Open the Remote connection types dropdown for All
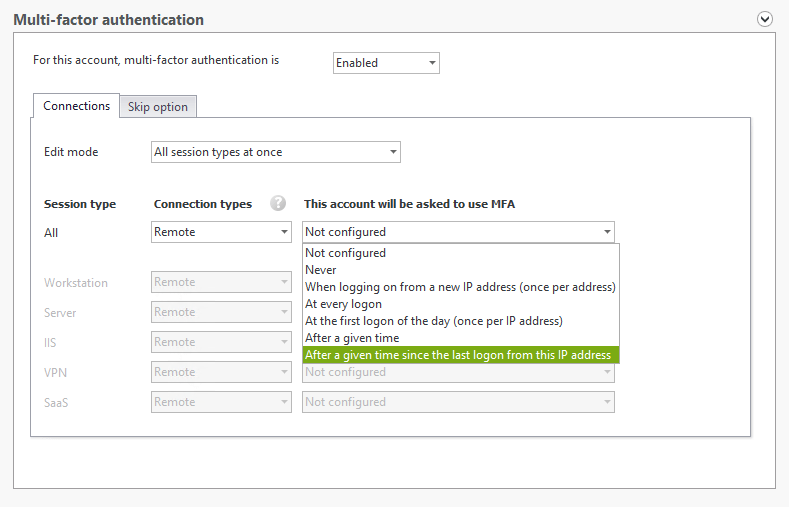Screen dimensions: 789x507 pos(221,232)
